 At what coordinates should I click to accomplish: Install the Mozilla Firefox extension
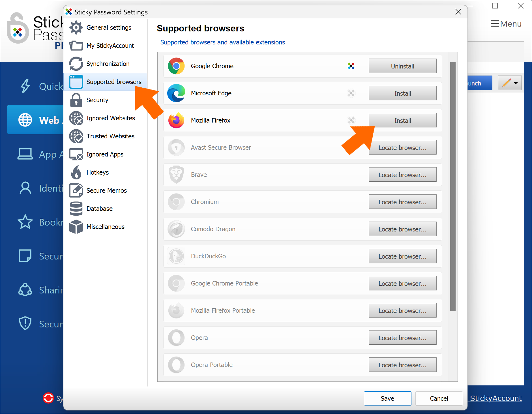[x=402, y=120]
